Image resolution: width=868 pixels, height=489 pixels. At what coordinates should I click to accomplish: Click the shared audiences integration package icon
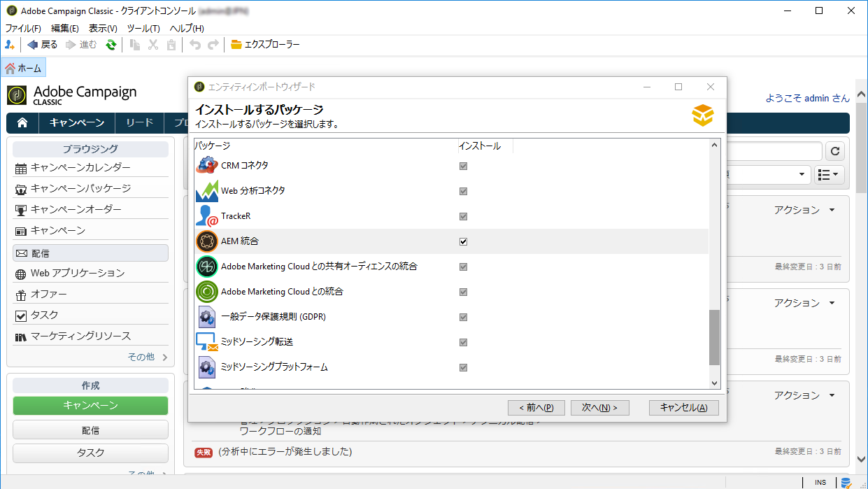click(x=207, y=267)
